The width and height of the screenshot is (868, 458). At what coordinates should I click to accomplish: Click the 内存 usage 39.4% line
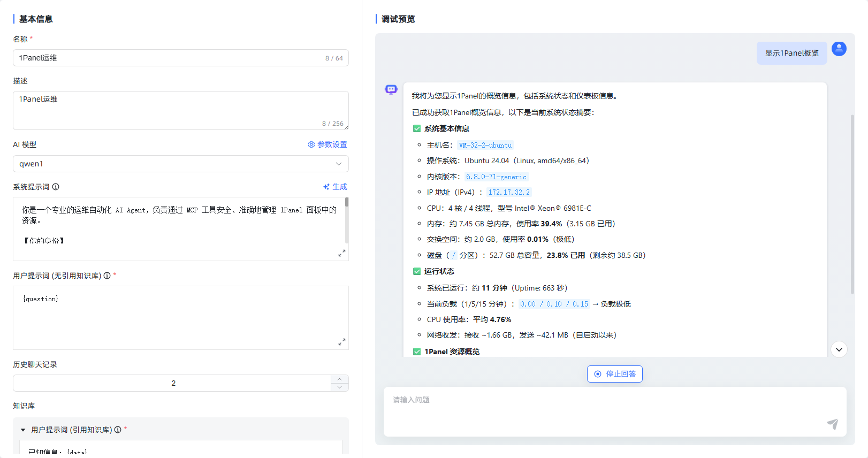click(x=521, y=224)
